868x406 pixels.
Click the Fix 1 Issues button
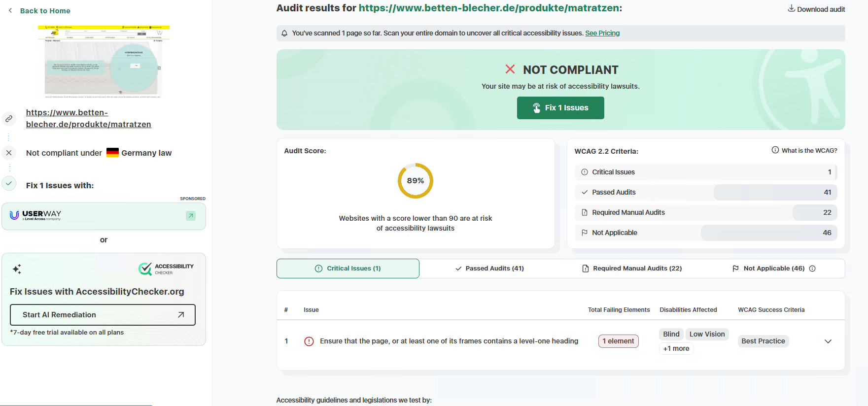(560, 108)
